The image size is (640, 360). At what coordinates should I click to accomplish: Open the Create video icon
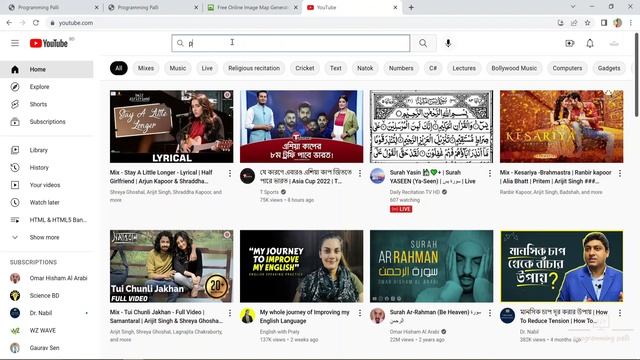click(x=569, y=43)
